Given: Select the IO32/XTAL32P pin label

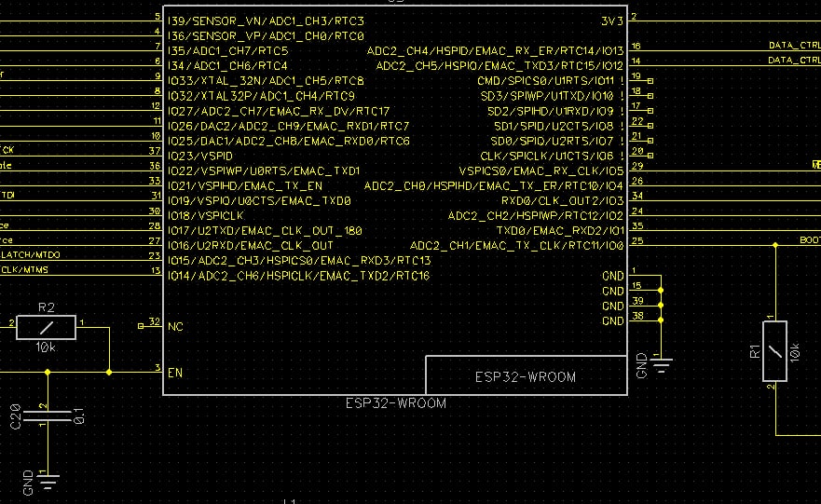Looking at the screenshot, I should click(x=261, y=96).
